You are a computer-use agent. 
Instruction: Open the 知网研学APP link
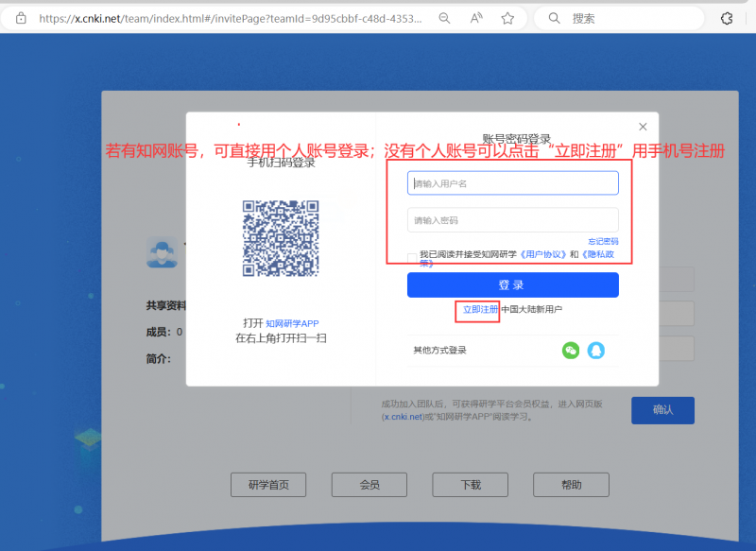pyautogui.click(x=292, y=323)
